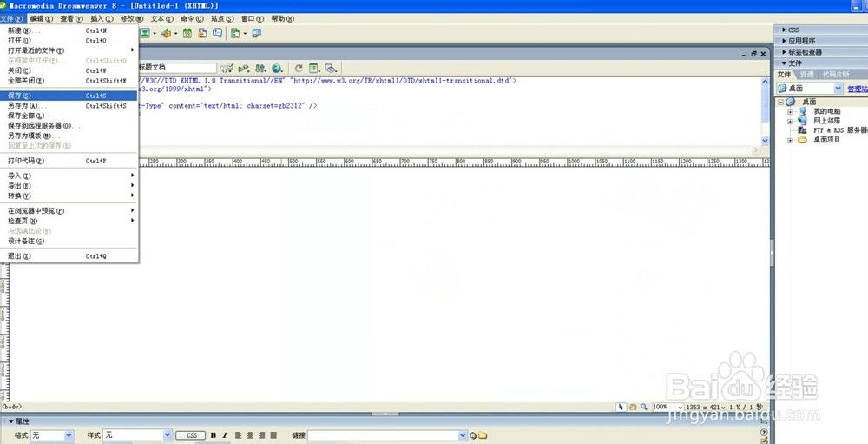Choose Close All (全部关闭) menu entry
The width and height of the screenshot is (868, 444).
tap(69, 81)
